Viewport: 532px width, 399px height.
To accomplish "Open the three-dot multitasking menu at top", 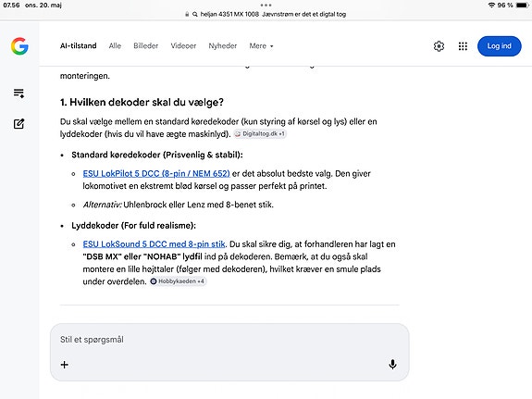I will [266, 6].
